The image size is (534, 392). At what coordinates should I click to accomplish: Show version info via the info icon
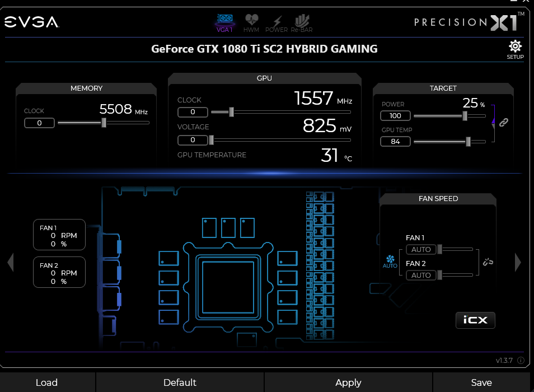(521, 360)
